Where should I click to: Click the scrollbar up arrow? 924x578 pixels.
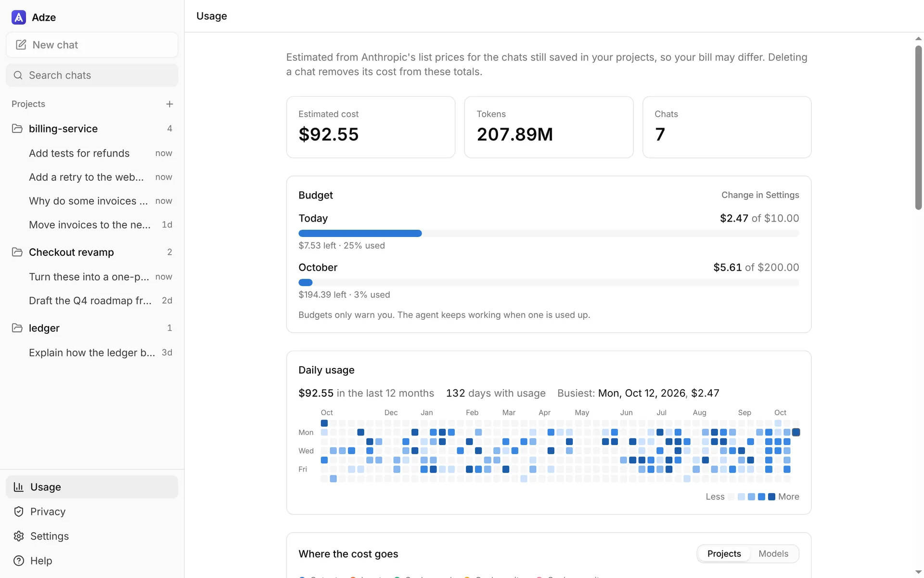(918, 39)
